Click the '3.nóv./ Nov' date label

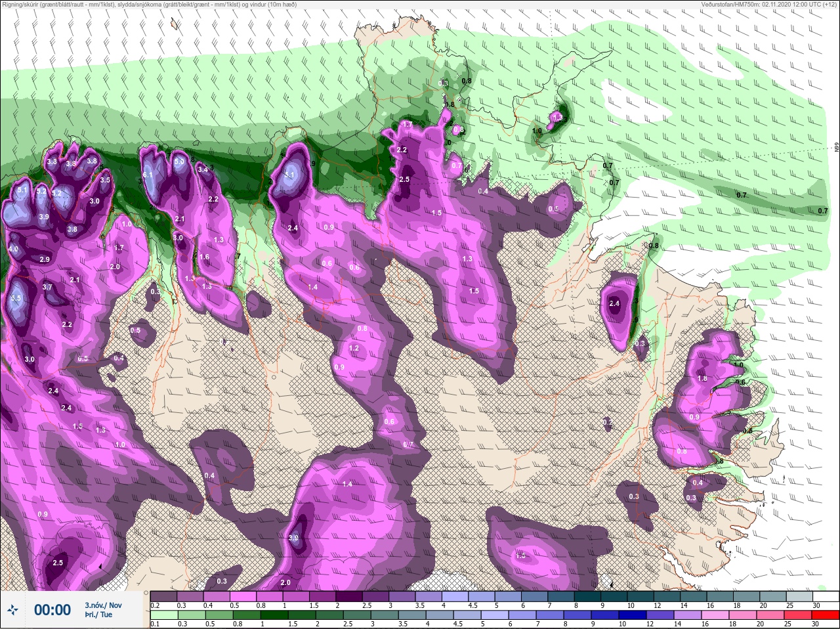[x=103, y=605]
